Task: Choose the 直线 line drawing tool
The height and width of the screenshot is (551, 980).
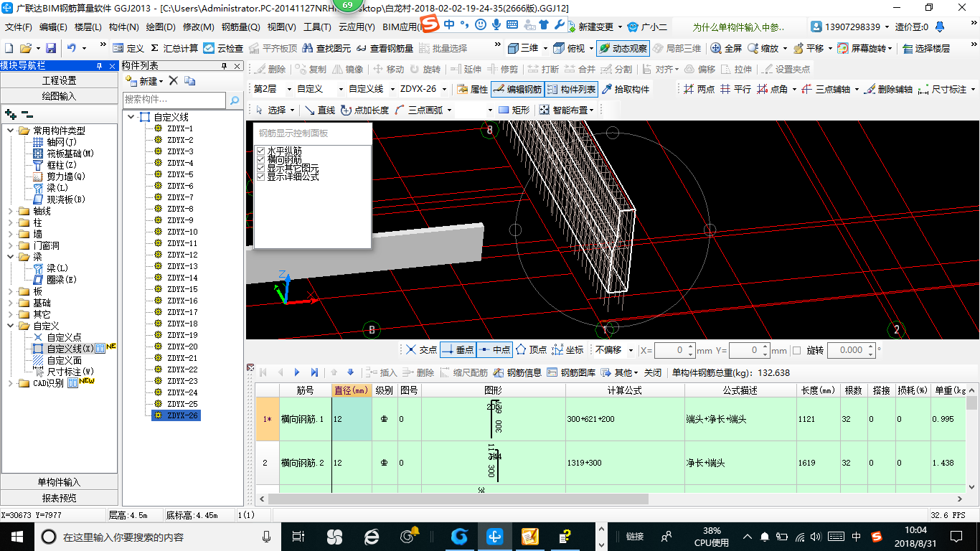Action: [x=320, y=110]
